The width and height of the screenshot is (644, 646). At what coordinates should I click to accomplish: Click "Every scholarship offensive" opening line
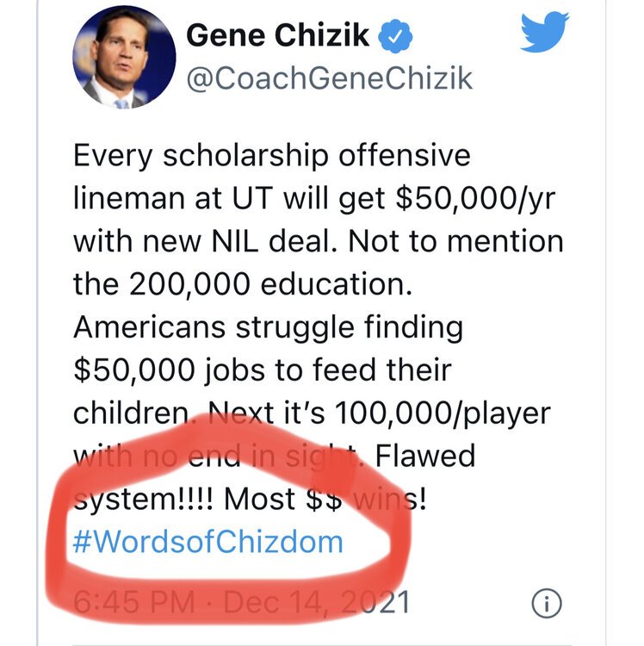(272, 156)
